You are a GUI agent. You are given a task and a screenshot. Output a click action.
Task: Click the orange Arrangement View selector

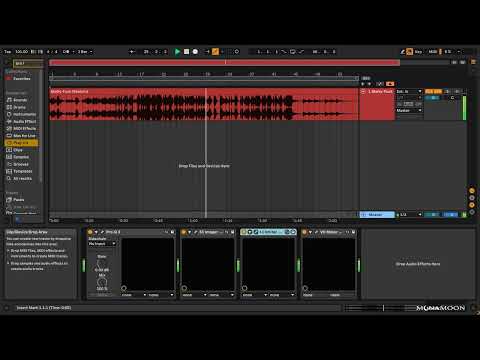[x=473, y=62]
